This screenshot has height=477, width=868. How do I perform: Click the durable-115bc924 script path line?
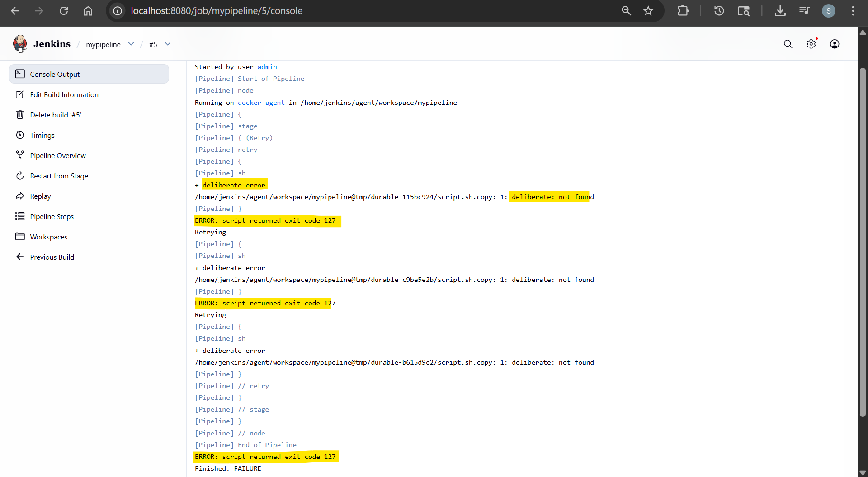tap(394, 197)
